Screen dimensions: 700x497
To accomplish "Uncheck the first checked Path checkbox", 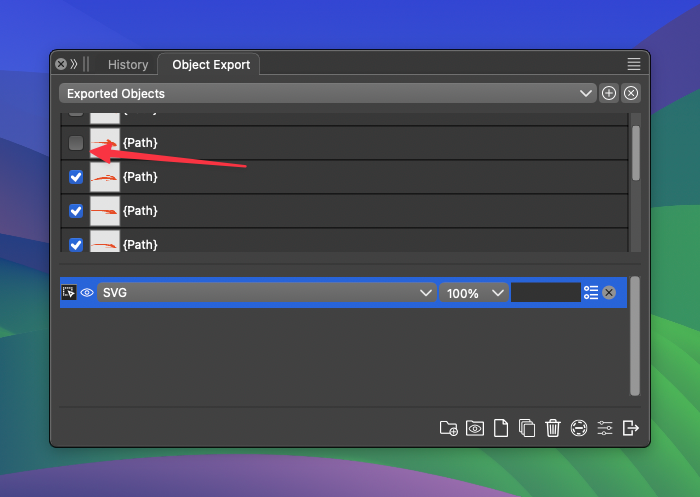I will pos(76,178).
